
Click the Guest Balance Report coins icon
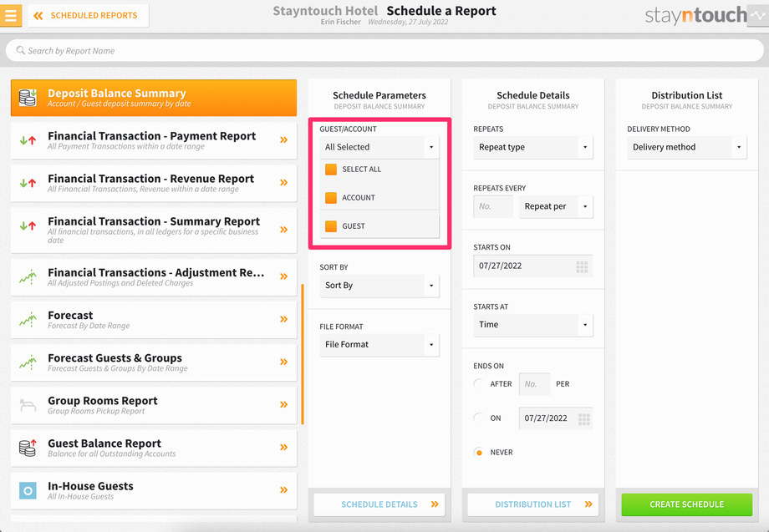(28, 448)
